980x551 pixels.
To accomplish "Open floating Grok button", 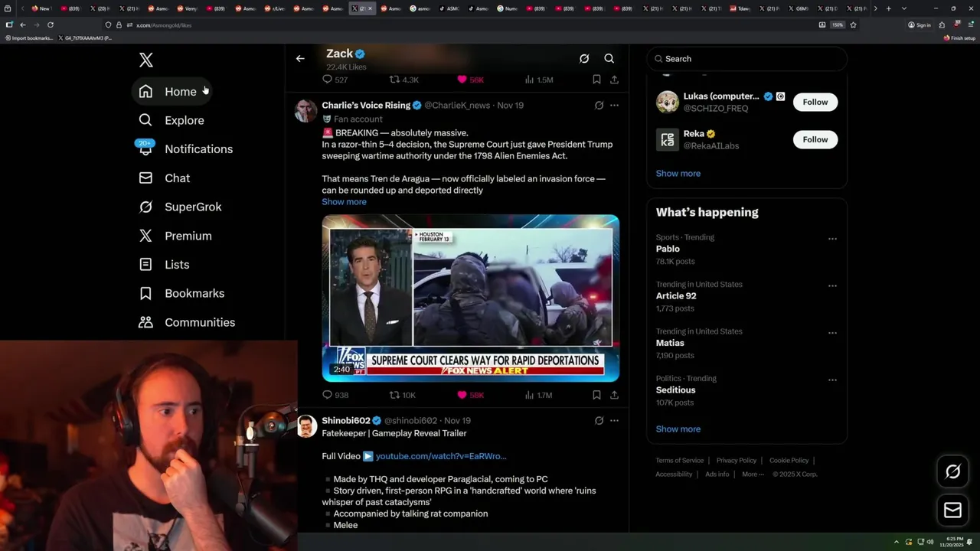I will pos(952,472).
